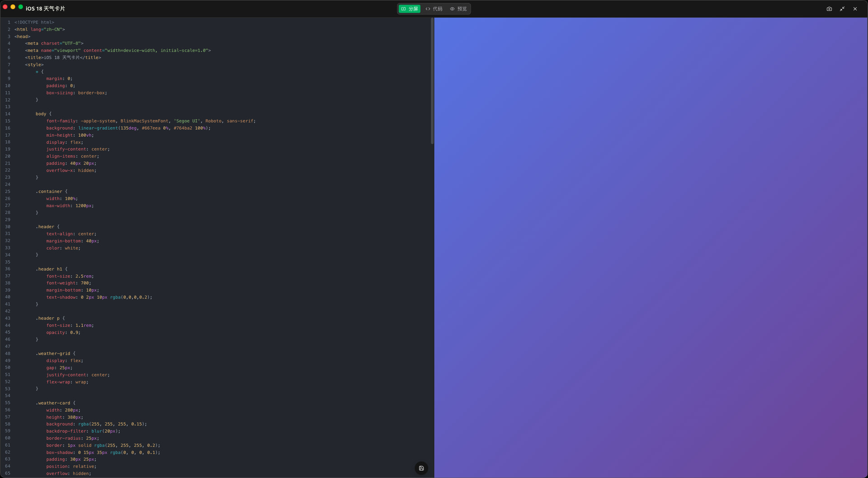The image size is (868, 478).
Task: Click the meta viewport code line
Action: pyautogui.click(x=118, y=51)
